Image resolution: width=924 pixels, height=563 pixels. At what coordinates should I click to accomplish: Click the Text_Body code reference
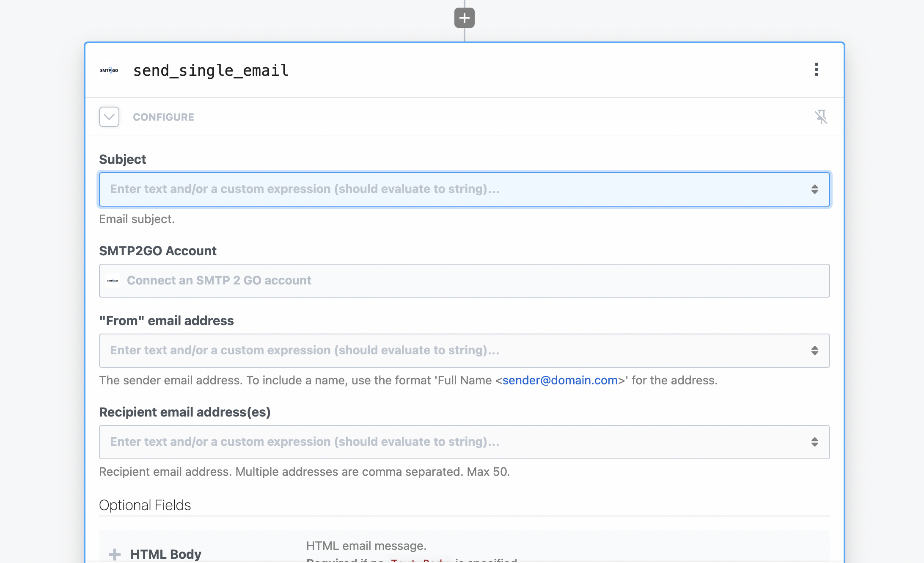(420, 560)
